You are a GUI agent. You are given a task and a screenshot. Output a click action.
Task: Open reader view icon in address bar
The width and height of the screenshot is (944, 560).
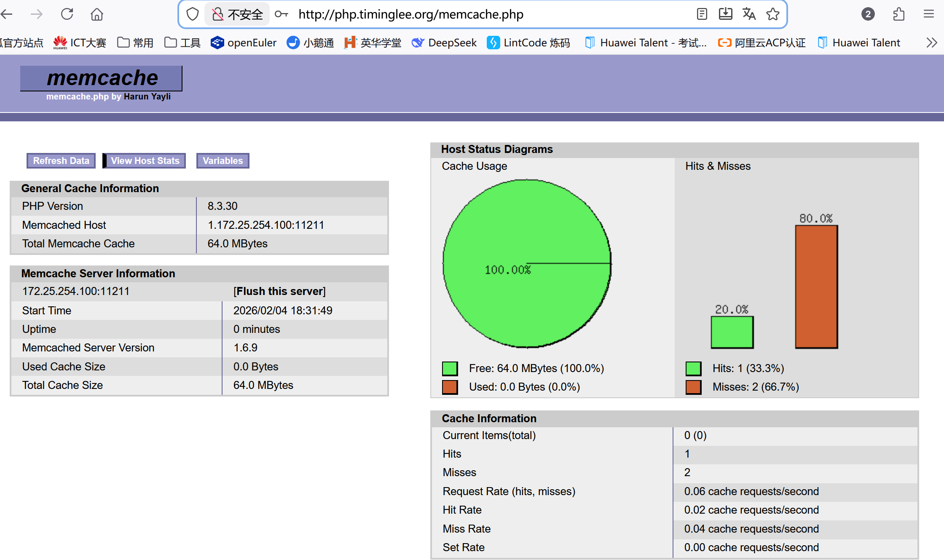tap(702, 14)
